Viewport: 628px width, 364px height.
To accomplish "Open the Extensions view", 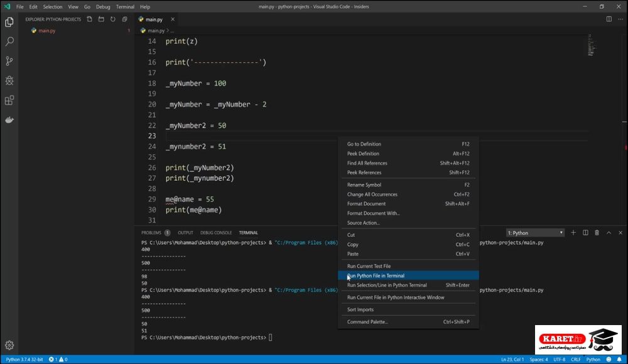I will [x=9, y=100].
